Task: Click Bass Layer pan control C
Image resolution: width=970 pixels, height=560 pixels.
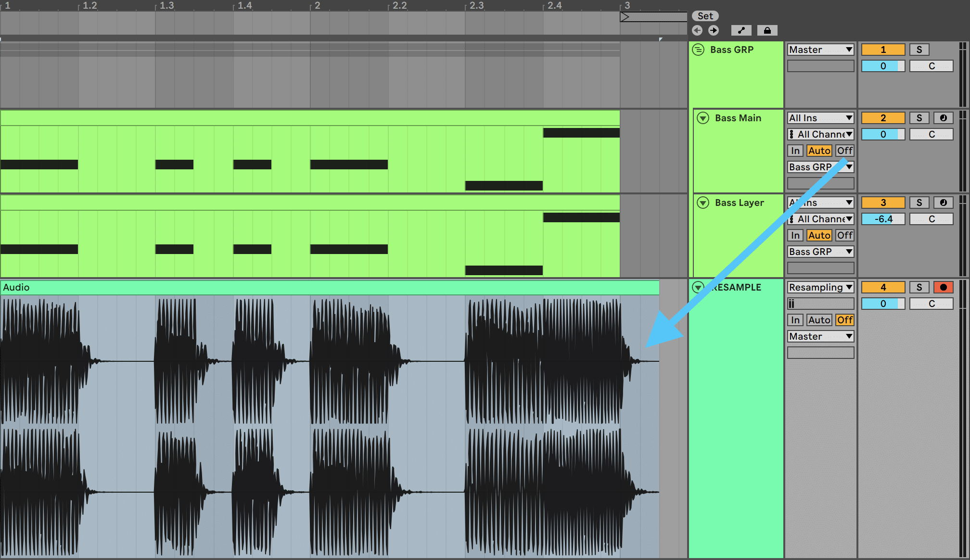Action: pyautogui.click(x=932, y=219)
